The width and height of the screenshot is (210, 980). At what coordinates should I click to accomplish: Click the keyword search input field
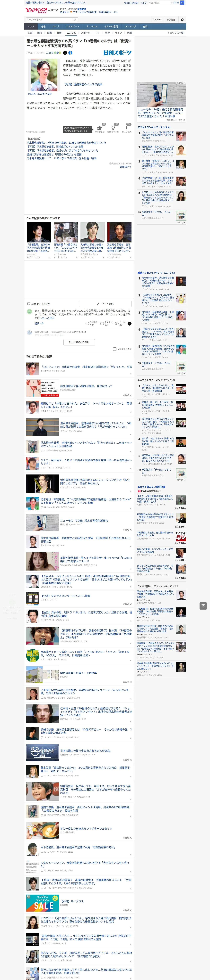pos(49,19)
